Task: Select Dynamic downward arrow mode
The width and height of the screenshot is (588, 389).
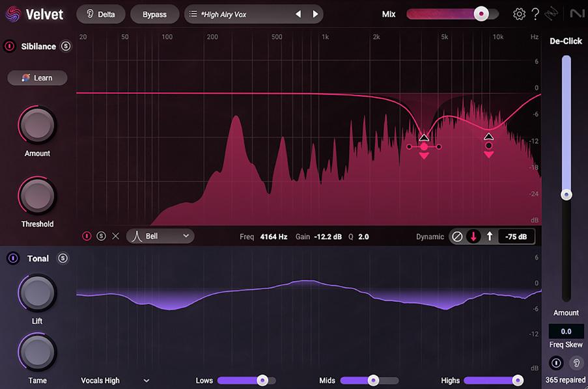Action: click(473, 237)
